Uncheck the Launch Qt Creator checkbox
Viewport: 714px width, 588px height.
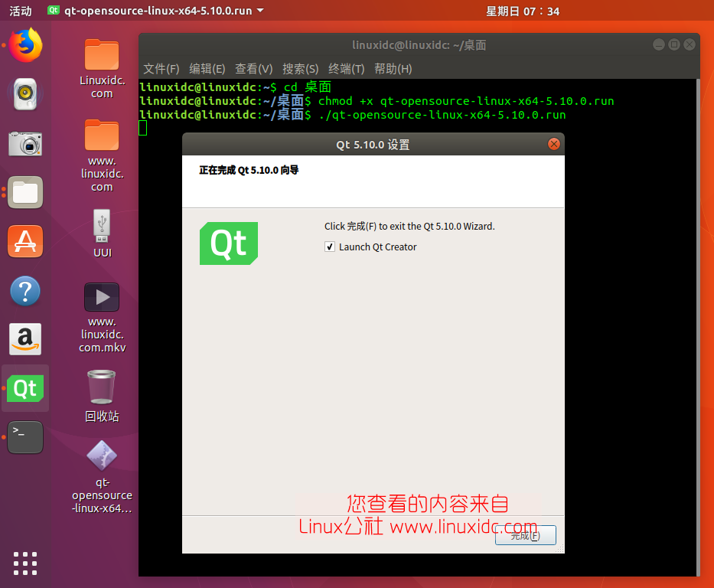pos(330,247)
